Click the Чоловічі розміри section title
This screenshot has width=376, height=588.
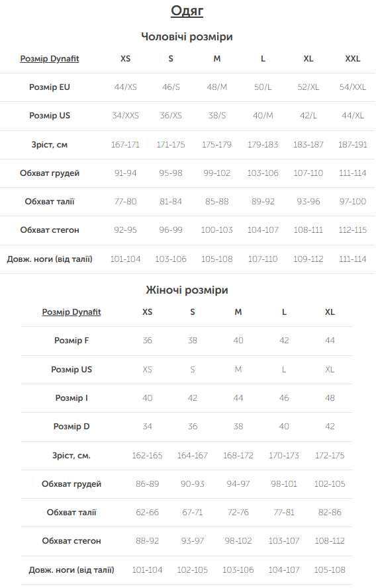187,36
